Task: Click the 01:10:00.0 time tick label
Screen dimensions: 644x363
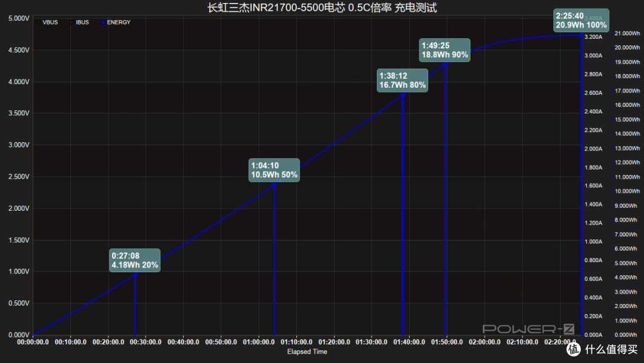Action: tap(296, 342)
